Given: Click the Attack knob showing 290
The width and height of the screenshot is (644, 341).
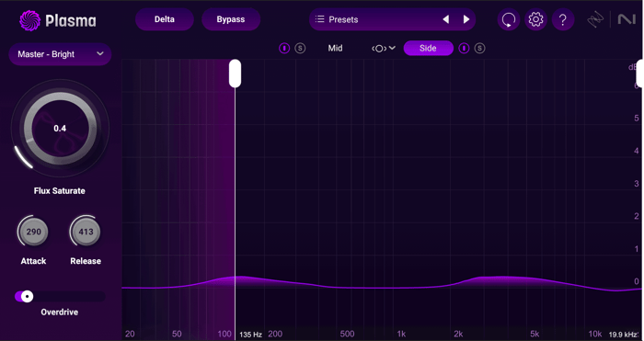Looking at the screenshot, I should pos(33,232).
